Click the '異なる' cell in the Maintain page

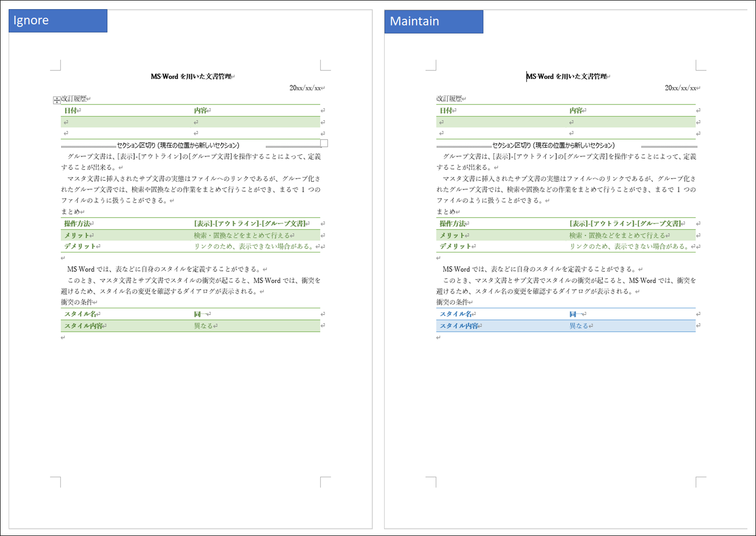(x=631, y=326)
